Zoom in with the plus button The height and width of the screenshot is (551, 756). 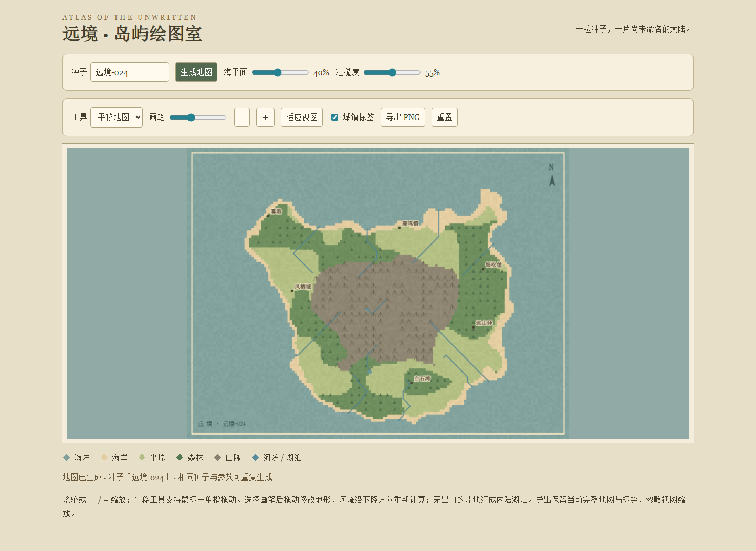click(x=265, y=118)
